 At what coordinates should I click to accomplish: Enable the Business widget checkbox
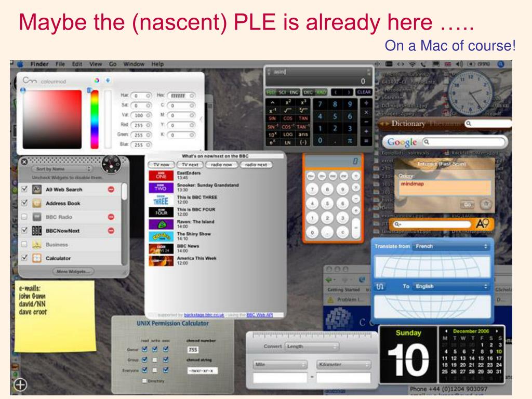pyautogui.click(x=24, y=244)
